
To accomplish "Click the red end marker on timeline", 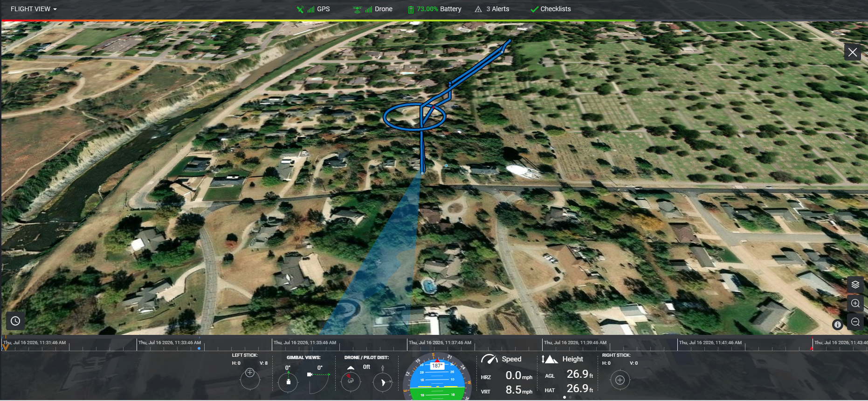I will tap(812, 348).
